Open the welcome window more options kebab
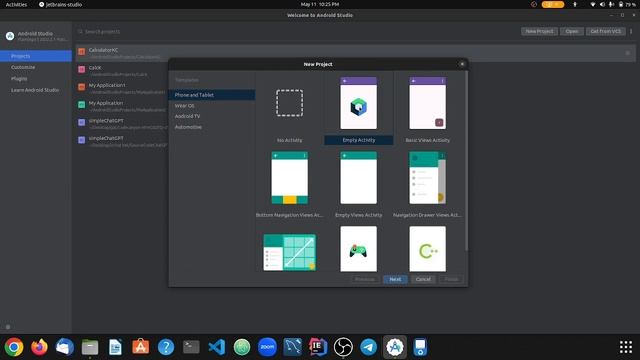This screenshot has height=360, width=640. tap(631, 31)
